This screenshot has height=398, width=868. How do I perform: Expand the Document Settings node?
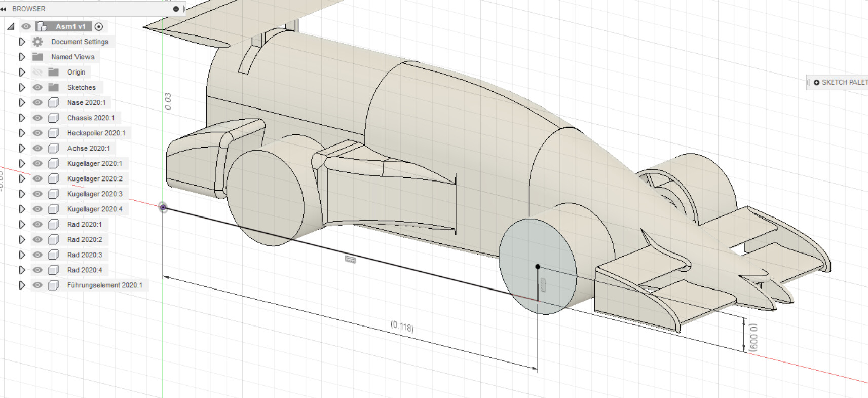pyautogui.click(x=22, y=42)
